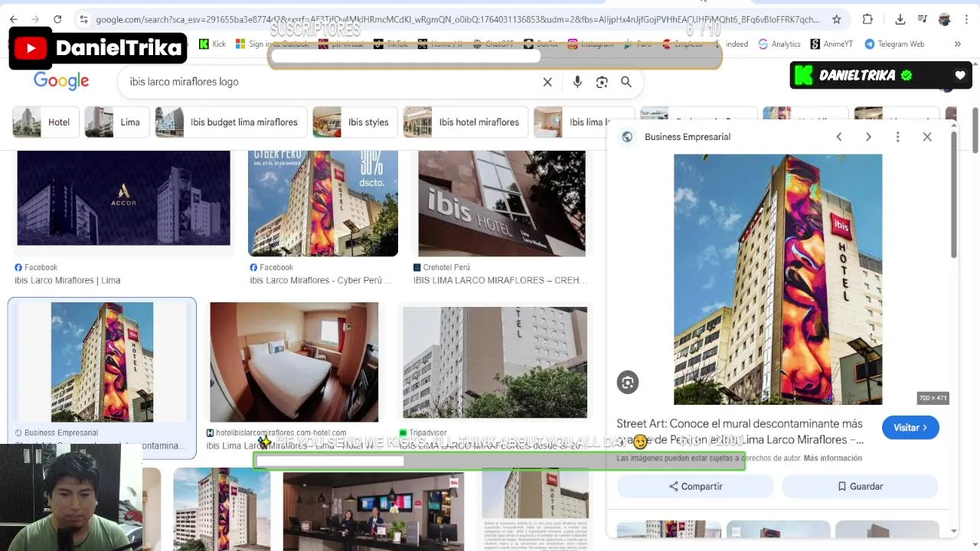The width and height of the screenshot is (980, 551).
Task: Open the Chrome profile avatar
Action: (x=944, y=19)
